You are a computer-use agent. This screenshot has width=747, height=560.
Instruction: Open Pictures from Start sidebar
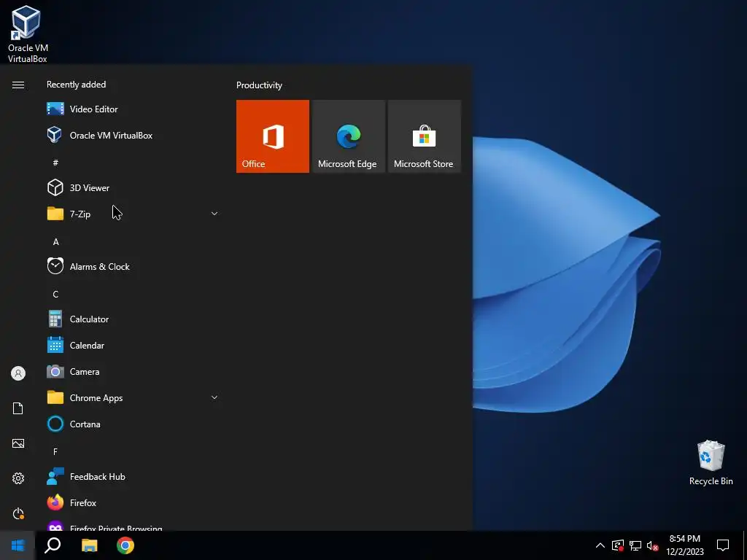coord(18,443)
